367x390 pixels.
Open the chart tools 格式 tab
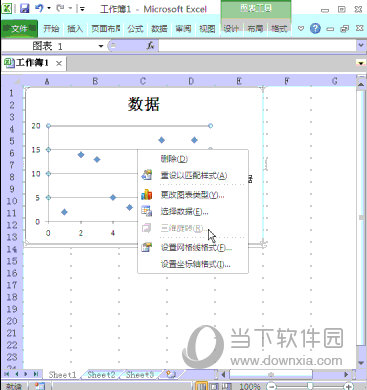279,29
